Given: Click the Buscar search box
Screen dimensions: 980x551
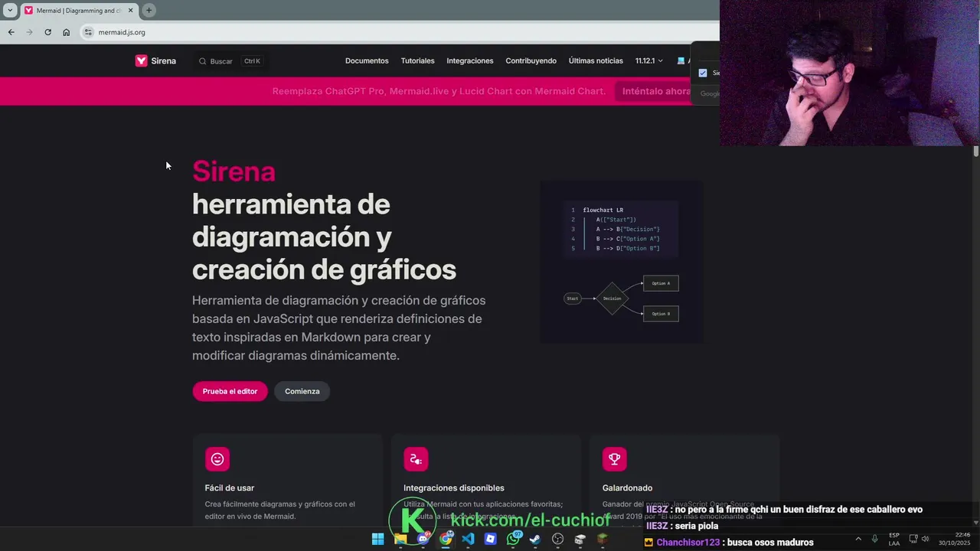Looking at the screenshot, I should pos(230,61).
